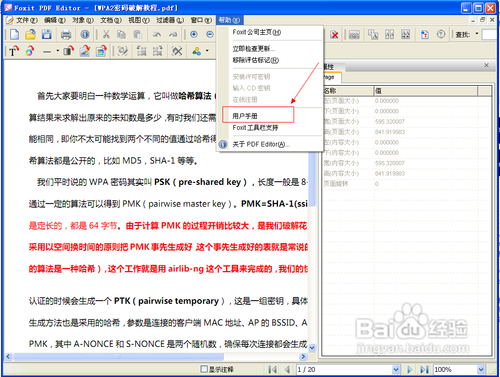
Task: Select the color wheel tool icon
Action: [x=30, y=51]
